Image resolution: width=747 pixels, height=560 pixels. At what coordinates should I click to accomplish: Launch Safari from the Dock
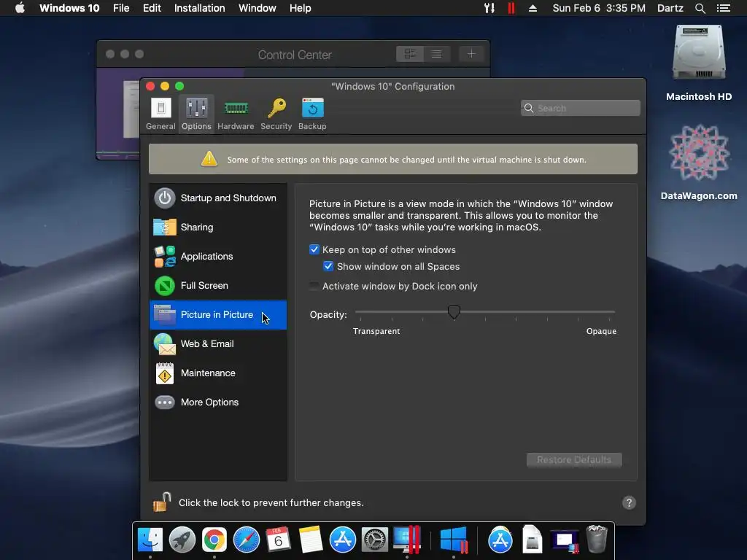(247, 540)
